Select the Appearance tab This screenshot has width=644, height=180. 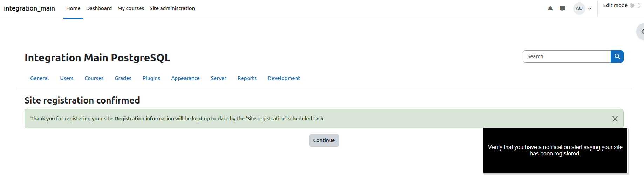(x=185, y=78)
